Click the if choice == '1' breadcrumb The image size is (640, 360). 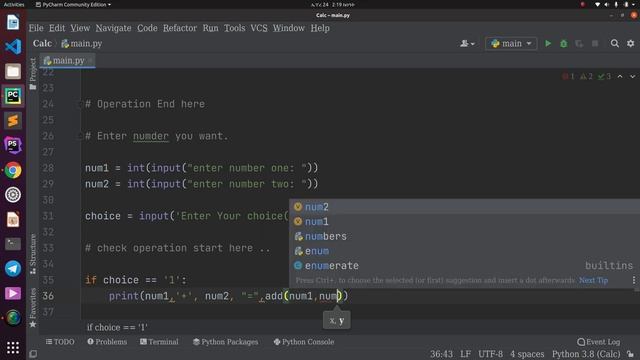pyautogui.click(x=117, y=327)
